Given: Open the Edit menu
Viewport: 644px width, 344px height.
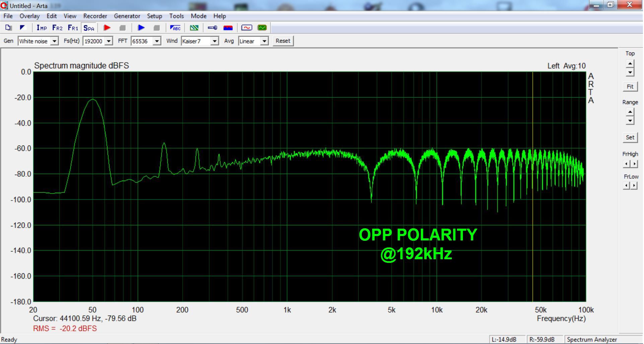Looking at the screenshot, I should 52,16.
